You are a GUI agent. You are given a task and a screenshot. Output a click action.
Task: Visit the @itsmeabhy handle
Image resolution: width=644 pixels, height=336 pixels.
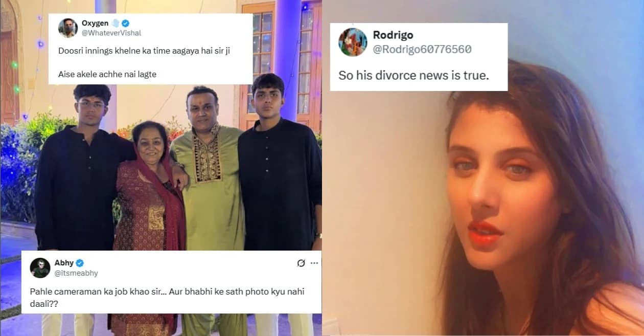click(x=76, y=273)
